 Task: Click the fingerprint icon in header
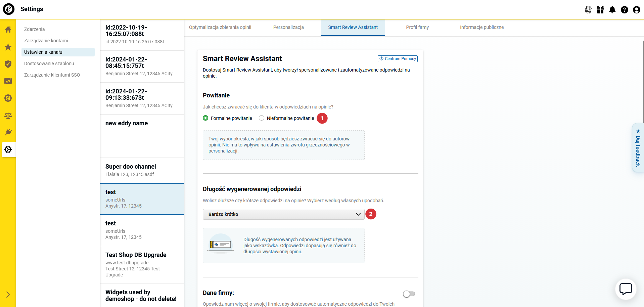588,10
